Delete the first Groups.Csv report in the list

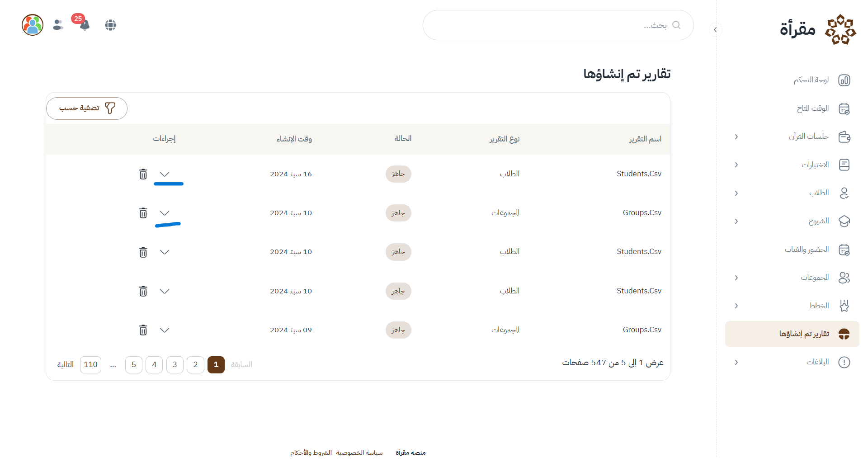[143, 213]
